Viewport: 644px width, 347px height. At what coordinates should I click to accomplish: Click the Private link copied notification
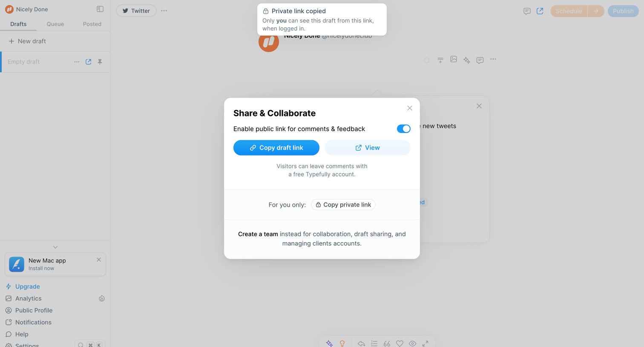(322, 20)
